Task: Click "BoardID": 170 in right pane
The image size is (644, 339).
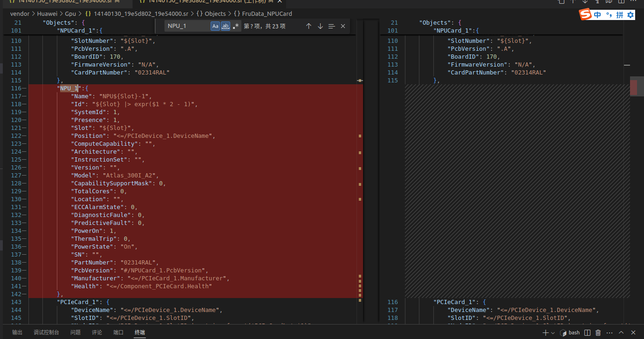Action: [474, 56]
